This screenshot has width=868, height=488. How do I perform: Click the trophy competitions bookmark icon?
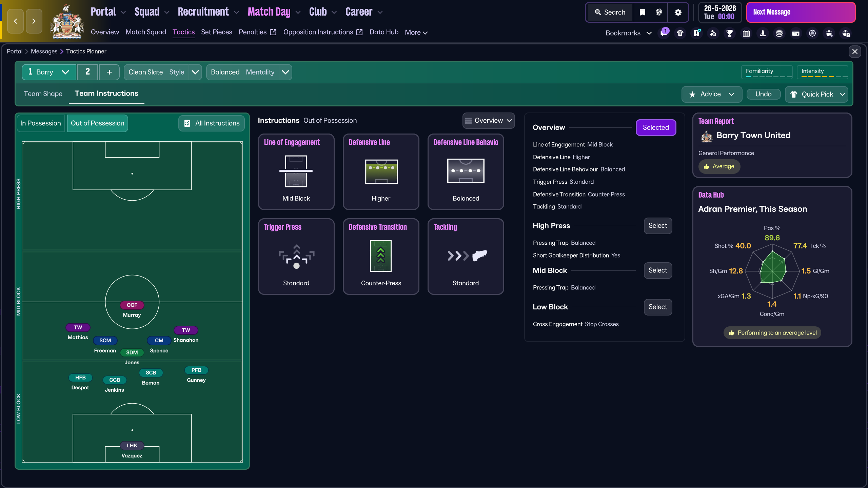[730, 33]
